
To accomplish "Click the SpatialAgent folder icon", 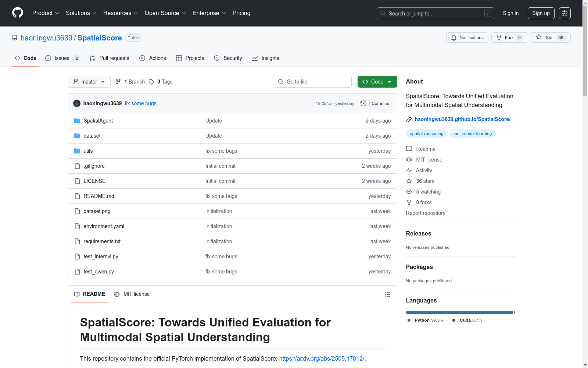I will pos(77,121).
